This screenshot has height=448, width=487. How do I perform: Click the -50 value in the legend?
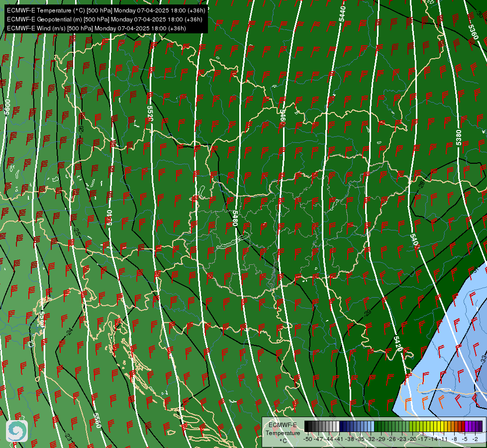308,439
